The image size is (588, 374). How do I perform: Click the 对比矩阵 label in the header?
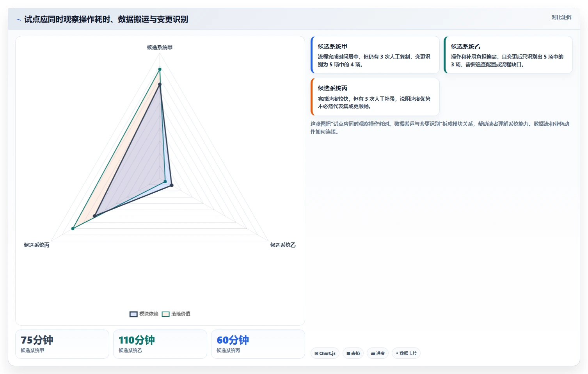click(x=561, y=17)
